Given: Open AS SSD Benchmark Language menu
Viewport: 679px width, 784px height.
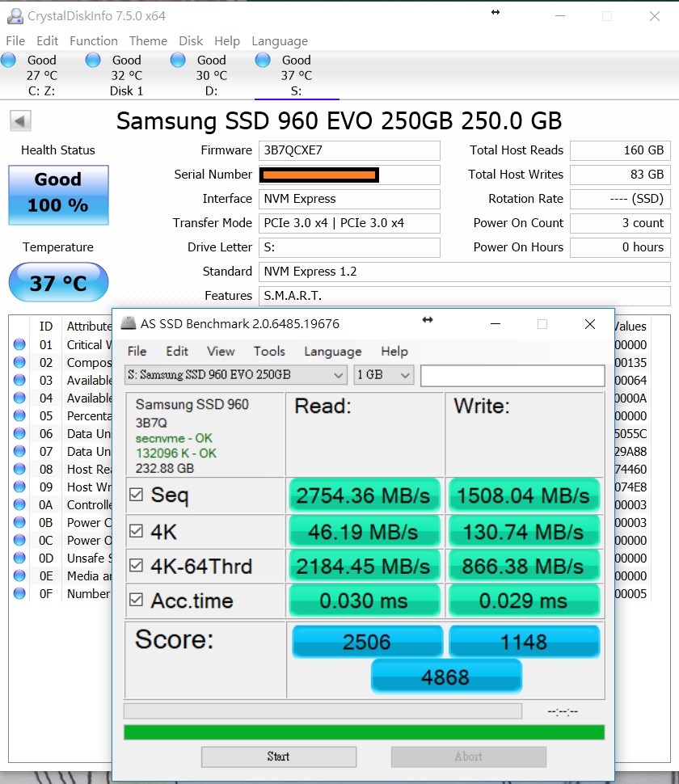Looking at the screenshot, I should coord(332,352).
